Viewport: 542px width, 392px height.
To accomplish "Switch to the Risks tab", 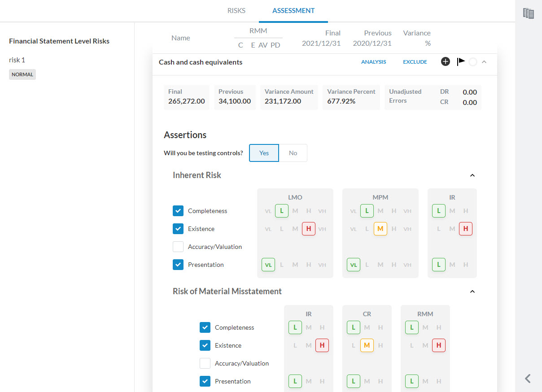I will pyautogui.click(x=236, y=11).
